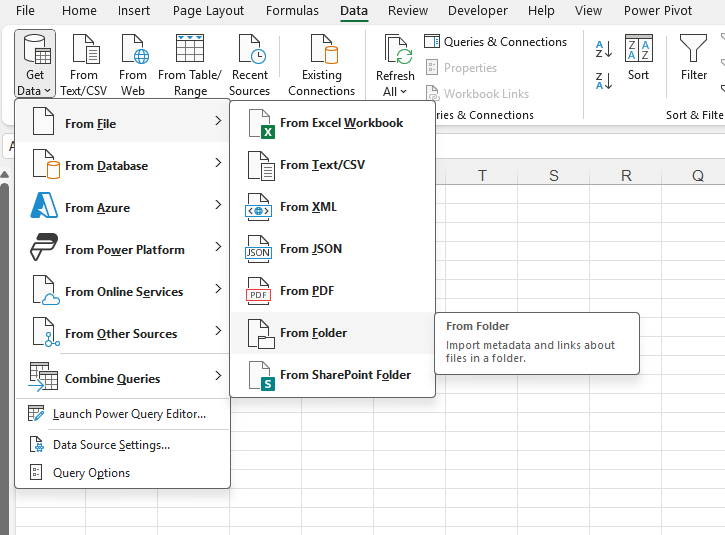Image resolution: width=725 pixels, height=535 pixels.
Task: Switch to the Page Layout tab
Action: click(208, 10)
